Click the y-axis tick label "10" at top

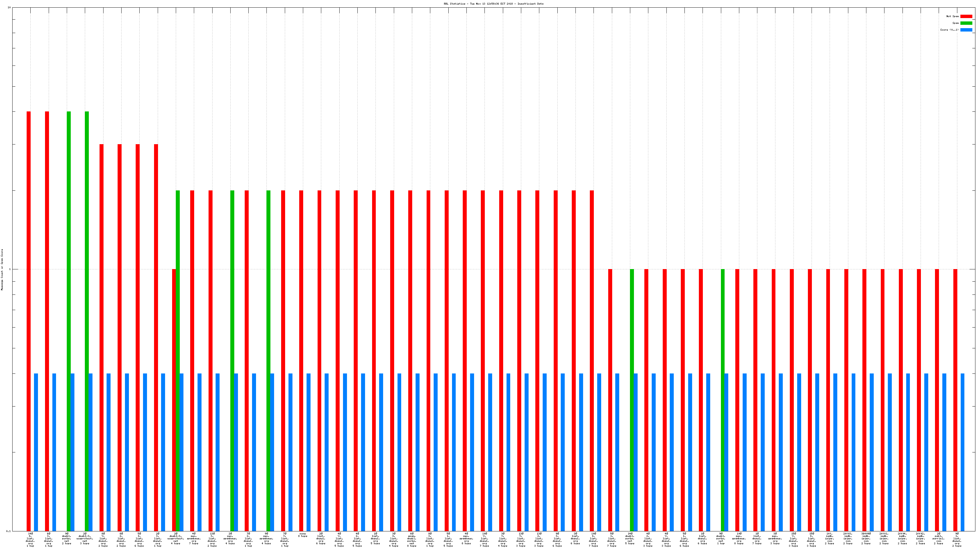pos(9,8)
